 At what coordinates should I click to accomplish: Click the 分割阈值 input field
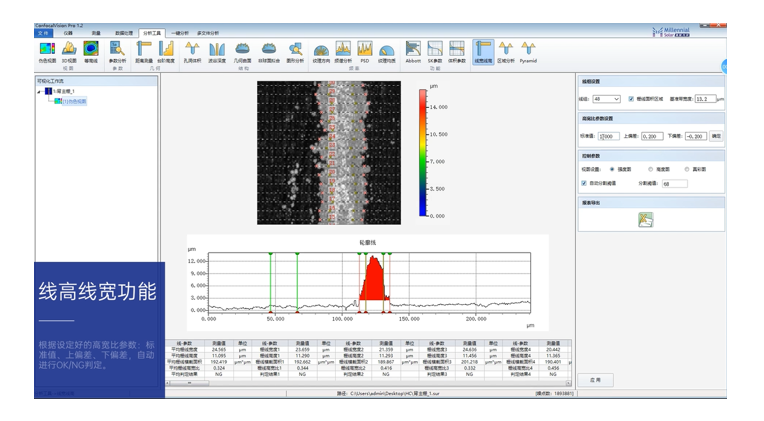673,183
